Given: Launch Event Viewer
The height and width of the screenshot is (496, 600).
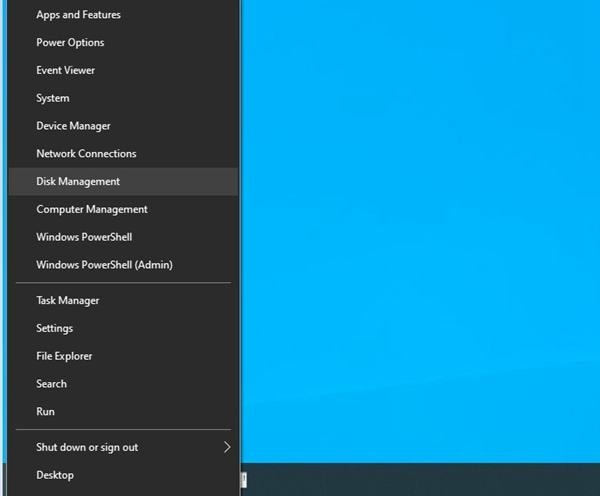Looking at the screenshot, I should pos(123,70).
